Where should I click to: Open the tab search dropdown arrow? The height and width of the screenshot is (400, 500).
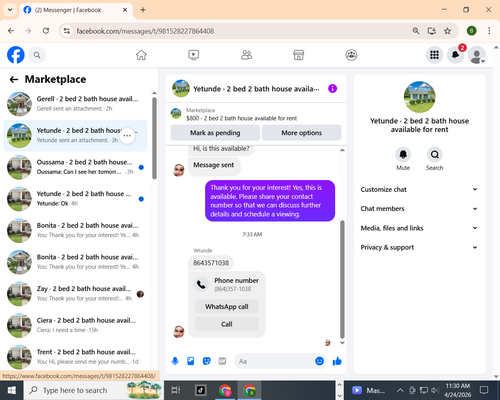(10, 10)
